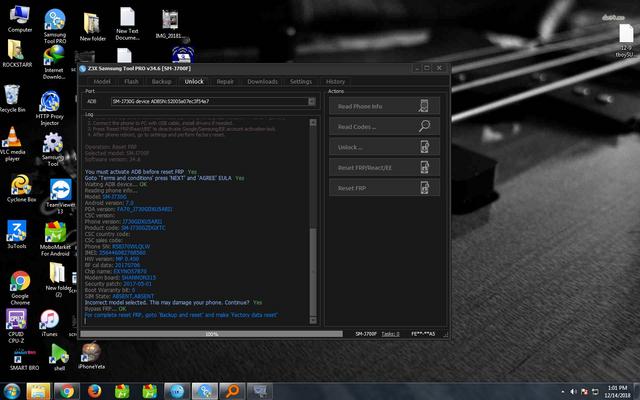Click the taskbar clock showing 1:01 PM

pyautogui.click(x=617, y=391)
